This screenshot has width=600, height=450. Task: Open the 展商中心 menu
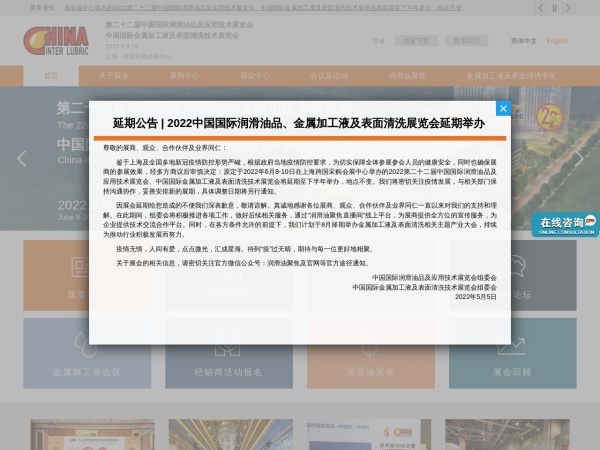tap(184, 76)
